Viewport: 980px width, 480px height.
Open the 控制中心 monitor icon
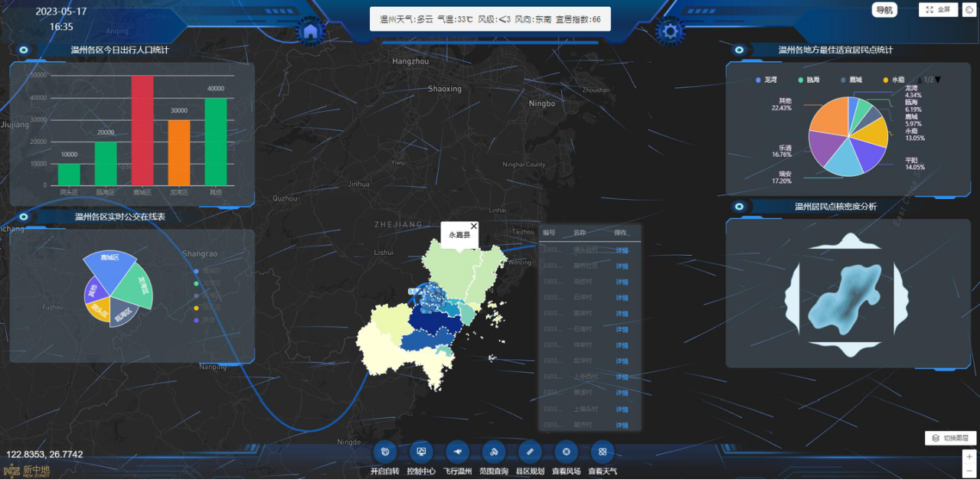tap(421, 452)
